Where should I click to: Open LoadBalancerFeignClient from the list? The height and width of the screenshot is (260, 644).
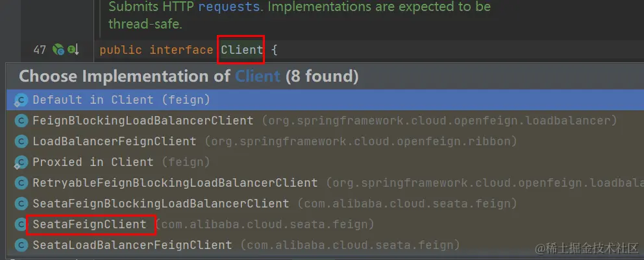tap(325, 141)
